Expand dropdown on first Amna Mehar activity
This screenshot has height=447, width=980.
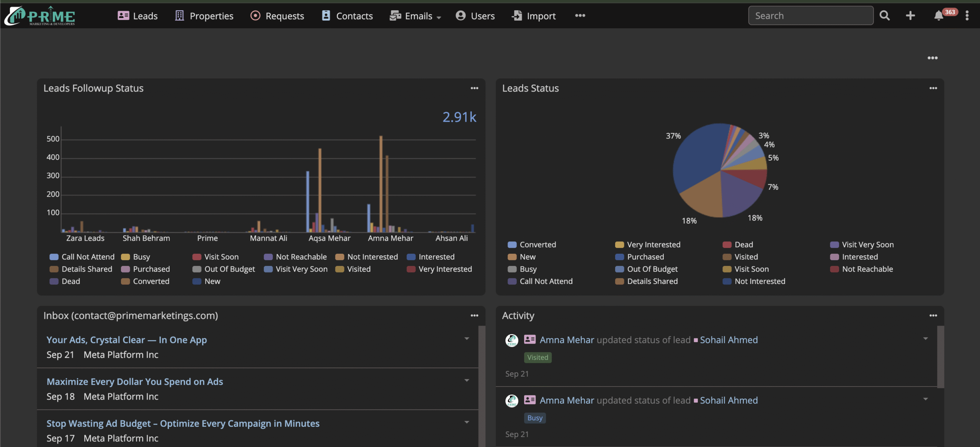tap(925, 339)
